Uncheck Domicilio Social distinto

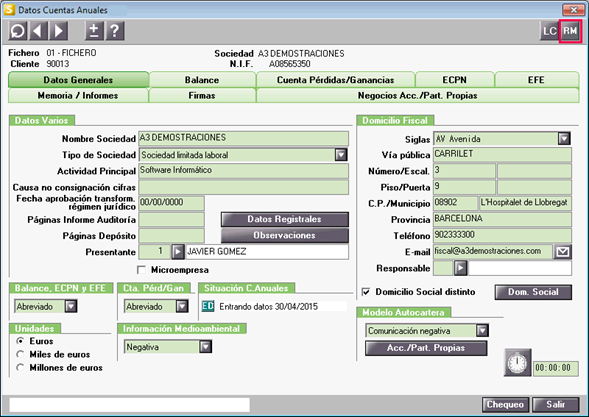coord(366,292)
